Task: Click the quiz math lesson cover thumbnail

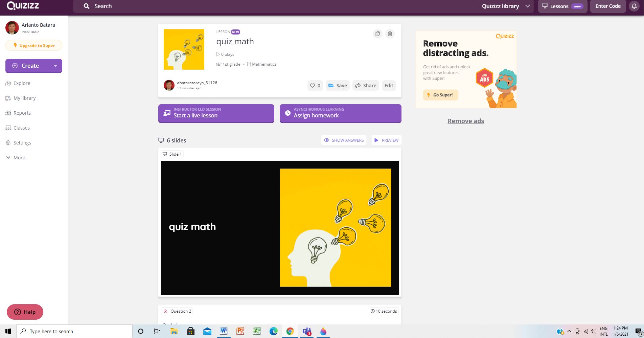Action: [x=184, y=49]
